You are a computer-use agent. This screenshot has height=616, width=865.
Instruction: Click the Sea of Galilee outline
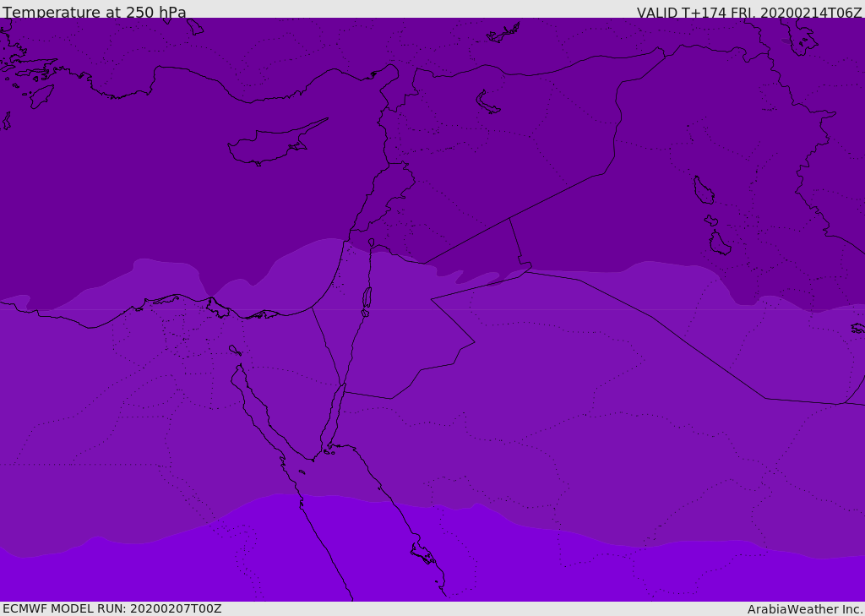(x=371, y=243)
